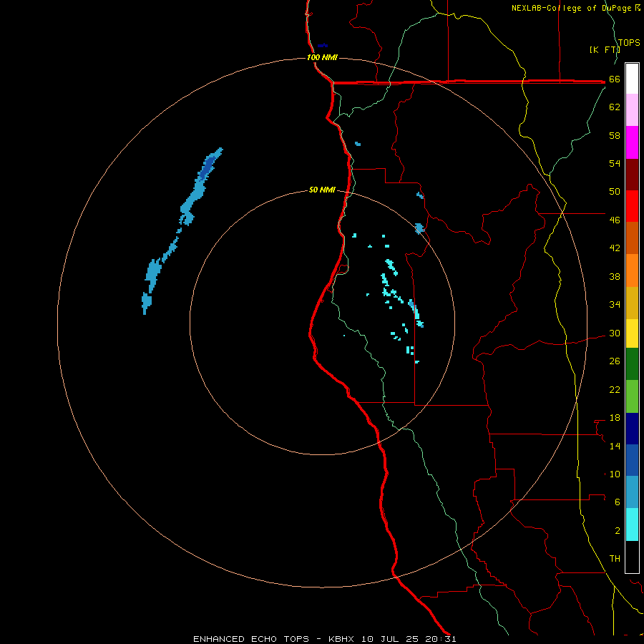Pick the gold legend swatch

632,303
